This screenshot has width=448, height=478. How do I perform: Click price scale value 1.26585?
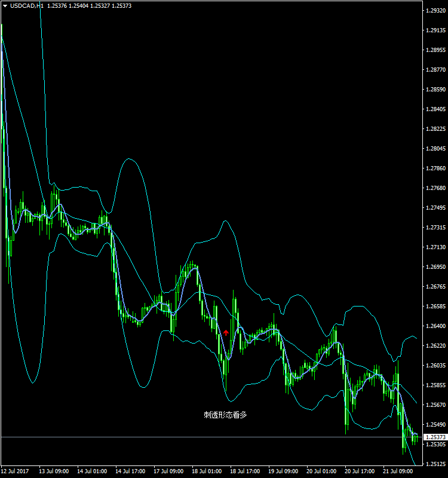coord(435,307)
